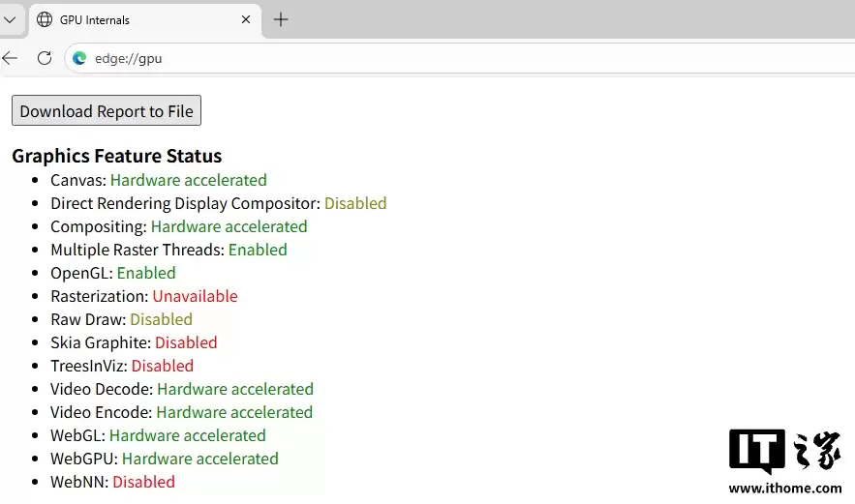The image size is (855, 504).
Task: Go back using the back arrow
Action: coord(10,58)
